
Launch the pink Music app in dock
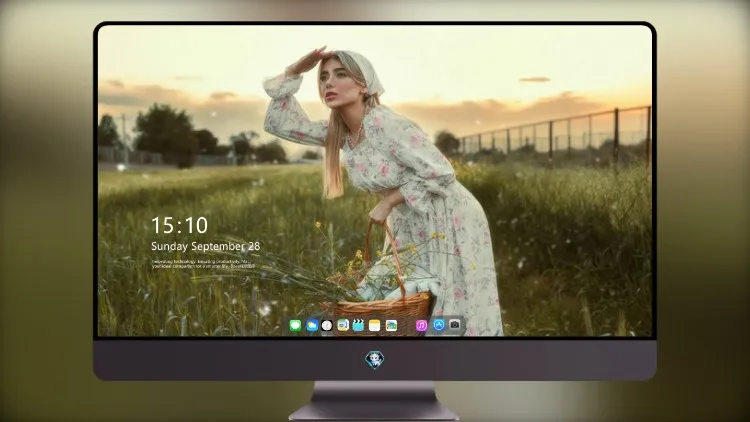coord(421,326)
